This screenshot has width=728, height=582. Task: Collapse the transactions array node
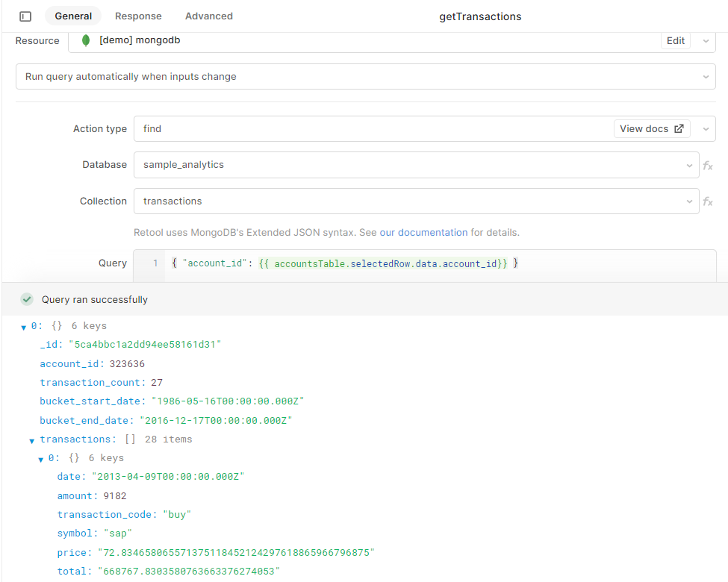(32, 440)
